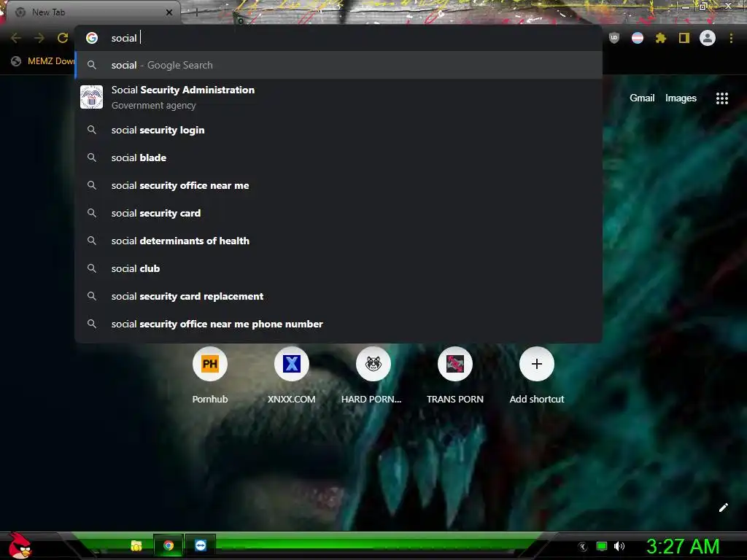Open the MEMZ Download bookmark

click(x=43, y=61)
